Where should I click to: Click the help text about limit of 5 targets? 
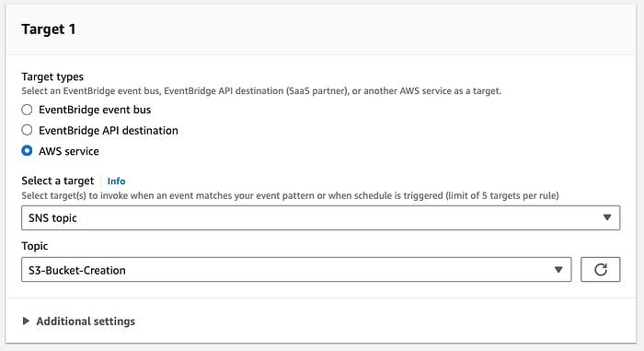(290, 195)
